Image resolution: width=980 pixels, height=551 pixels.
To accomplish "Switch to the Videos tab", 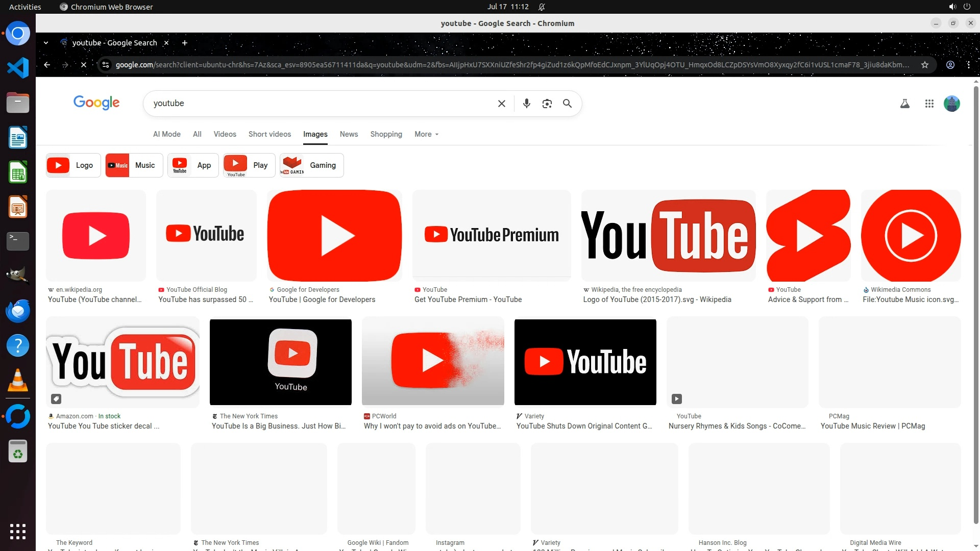I will click(225, 134).
